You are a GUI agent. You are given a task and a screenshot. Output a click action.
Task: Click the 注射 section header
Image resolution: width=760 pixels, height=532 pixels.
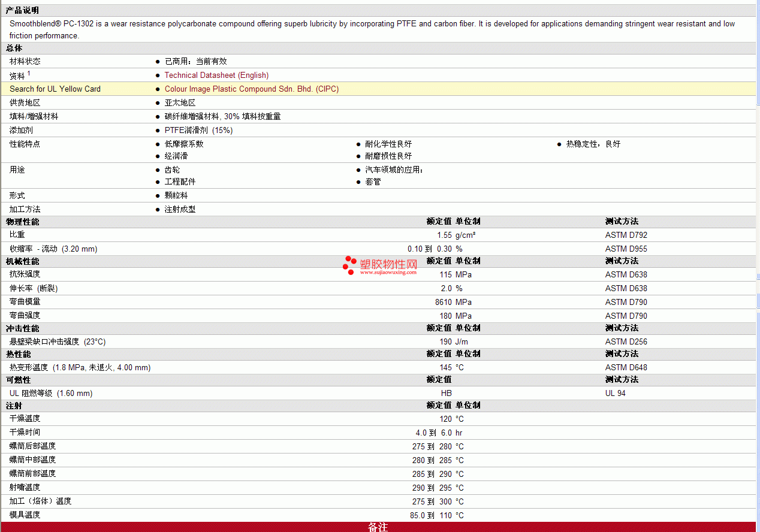(x=14, y=406)
